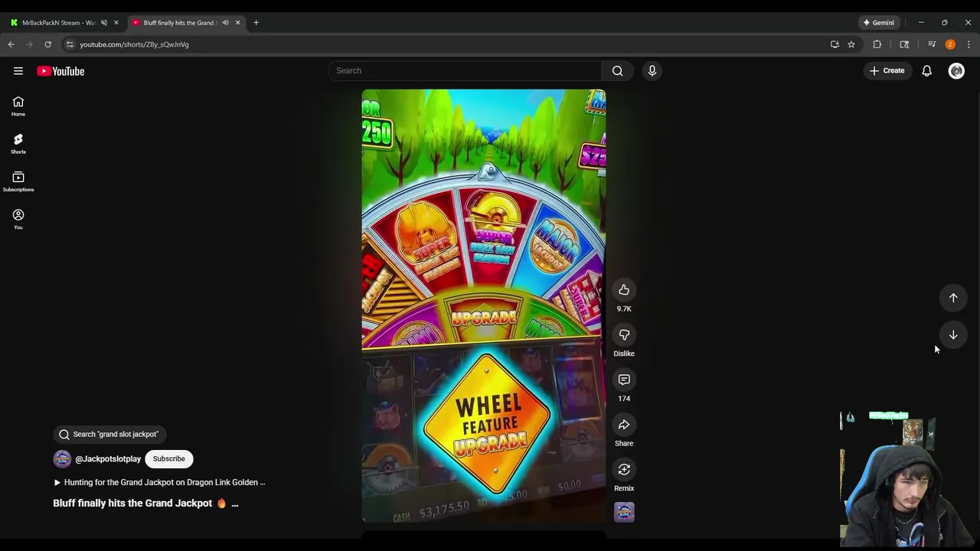
Task: Open the You section in the sidebar
Action: coord(18,220)
